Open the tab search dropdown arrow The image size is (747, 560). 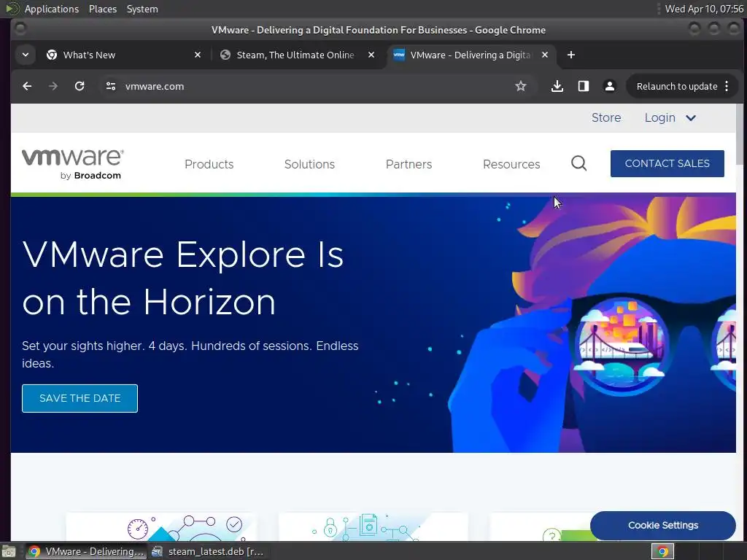pyautogui.click(x=26, y=55)
